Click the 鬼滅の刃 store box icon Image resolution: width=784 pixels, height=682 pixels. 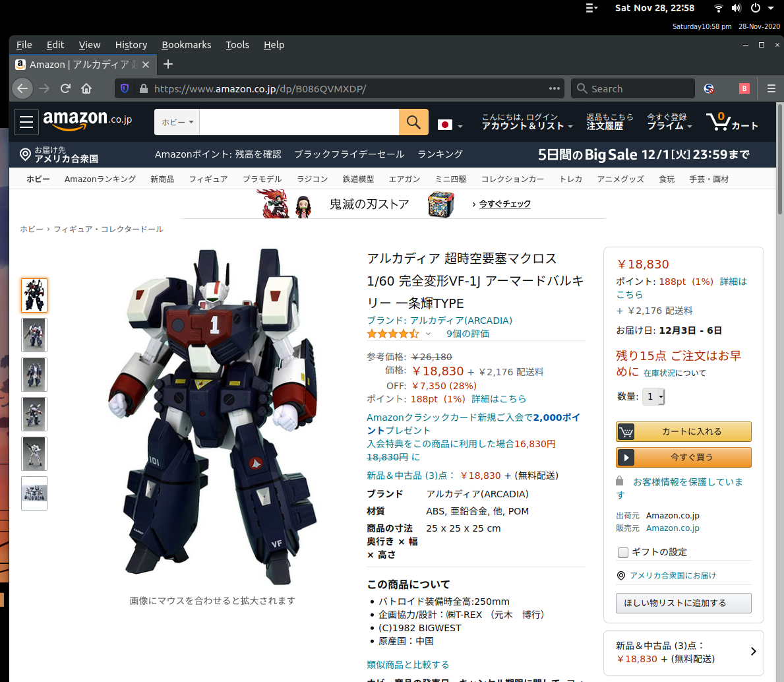click(440, 204)
